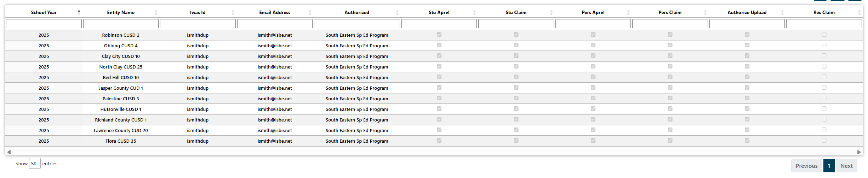Toggle Res Claim checkbox for Robinson CUSD 2
This screenshot has width=868, height=178.
click(824, 35)
